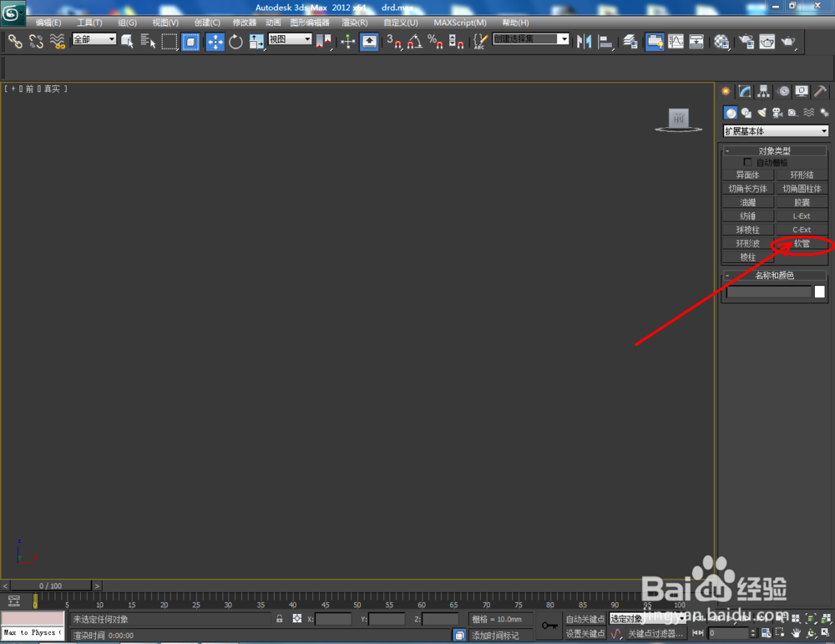Open the 扩展基本体 category dropdown
The image size is (835, 644).
776,130
